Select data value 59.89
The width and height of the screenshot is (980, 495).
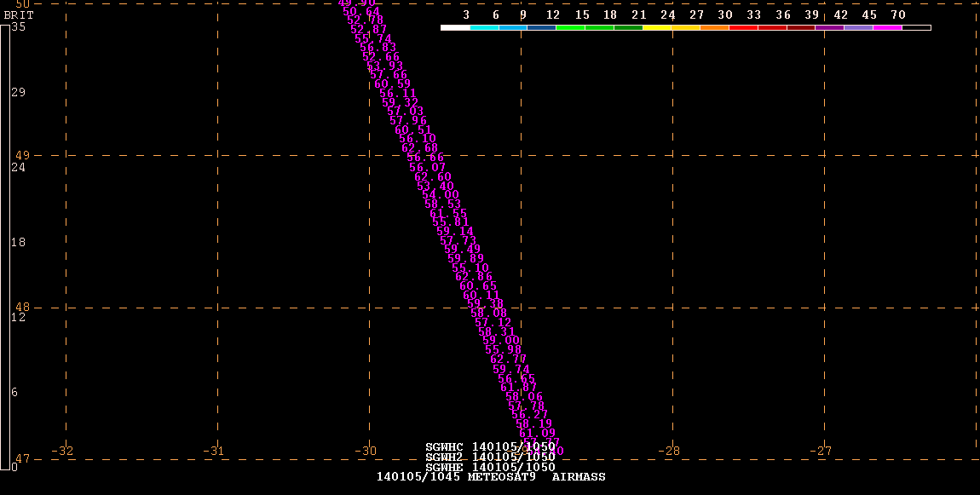465,259
